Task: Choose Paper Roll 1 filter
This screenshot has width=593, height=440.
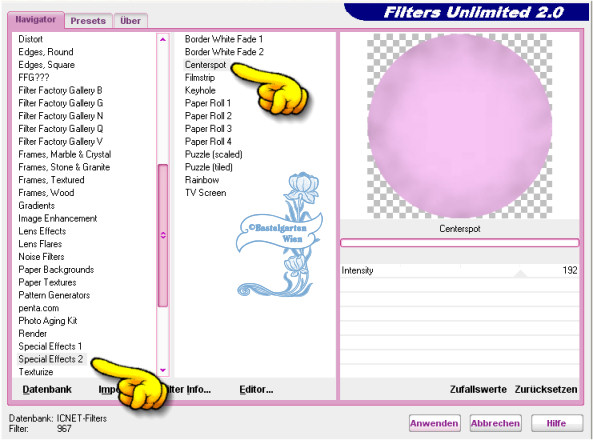Action: point(208,103)
